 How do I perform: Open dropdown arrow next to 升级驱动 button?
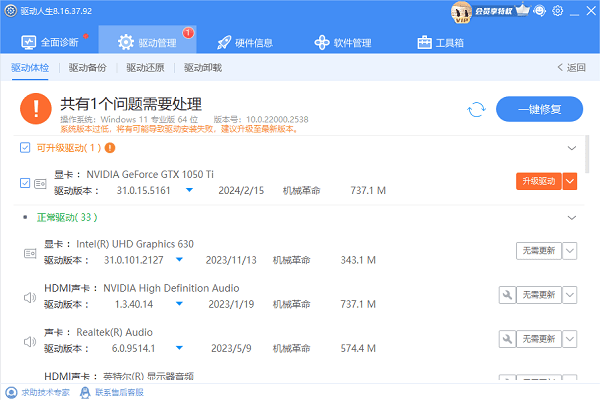pos(570,181)
